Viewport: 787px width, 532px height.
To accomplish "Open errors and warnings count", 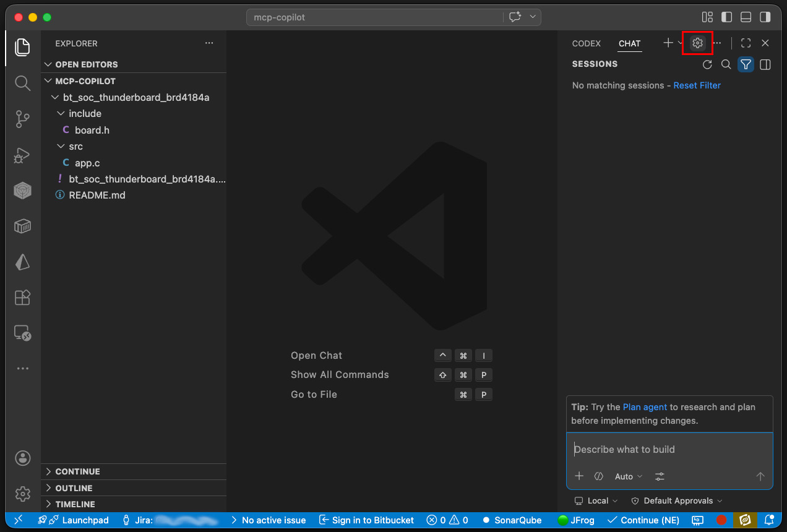I will (446, 520).
